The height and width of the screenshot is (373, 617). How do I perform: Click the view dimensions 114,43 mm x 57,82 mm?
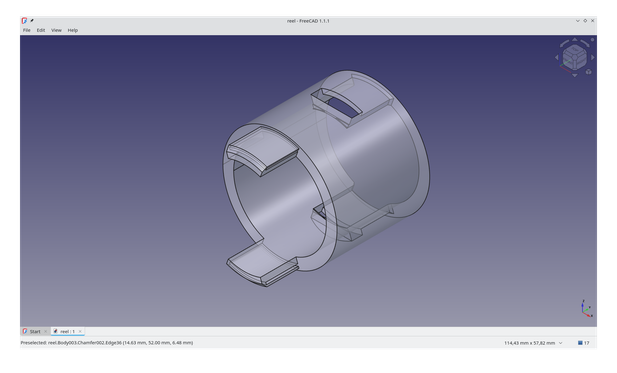coord(530,343)
